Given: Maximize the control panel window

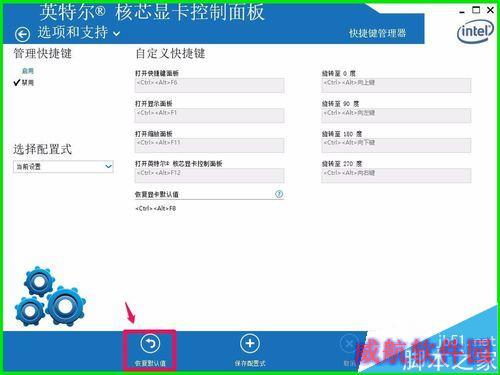Looking at the screenshot, I should (x=476, y=10).
